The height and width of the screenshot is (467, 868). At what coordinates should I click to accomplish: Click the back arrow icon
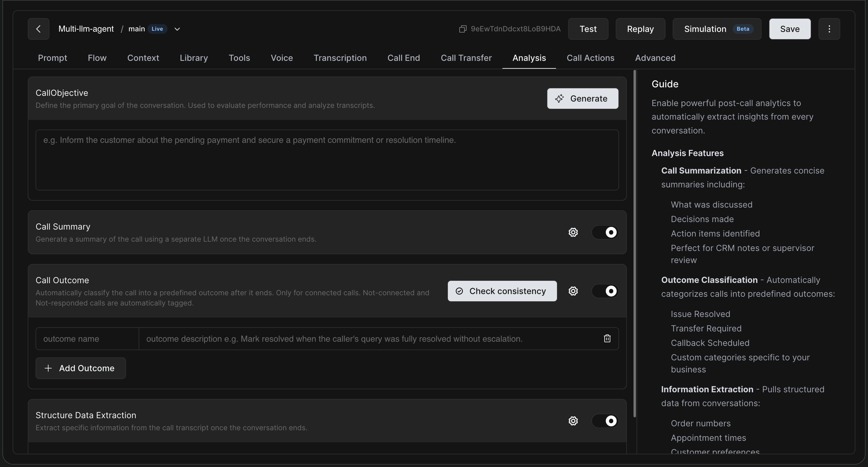click(x=38, y=29)
